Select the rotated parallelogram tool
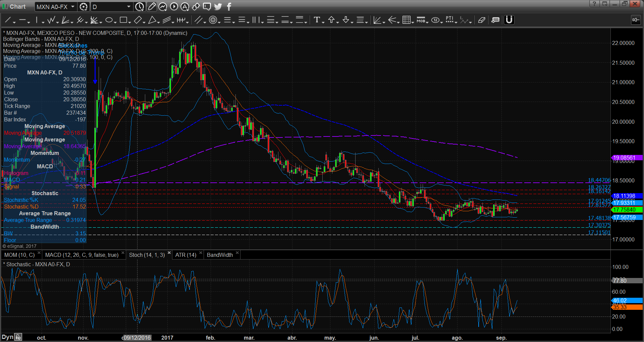This screenshot has height=342, width=644. coord(138,20)
